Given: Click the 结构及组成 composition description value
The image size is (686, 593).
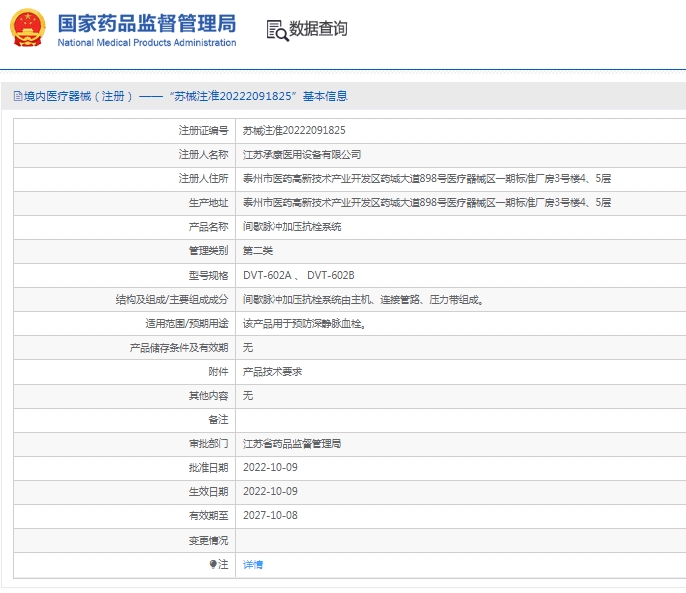Looking at the screenshot, I should (x=363, y=300).
